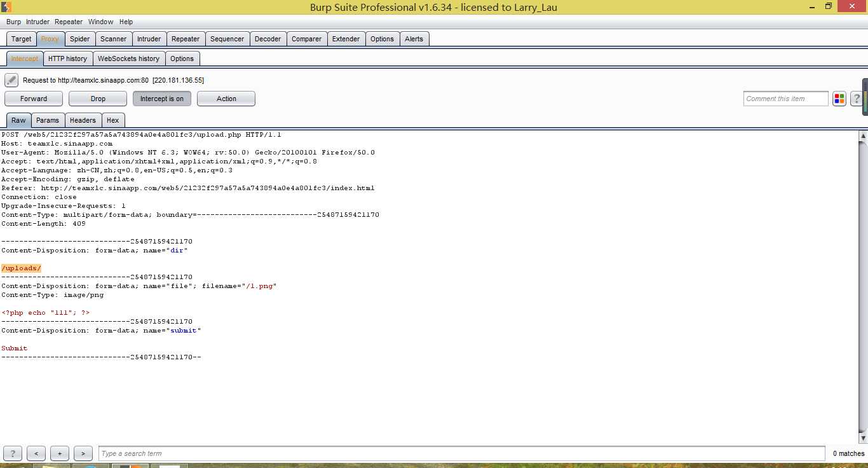Click the plus search options button

coord(60,453)
